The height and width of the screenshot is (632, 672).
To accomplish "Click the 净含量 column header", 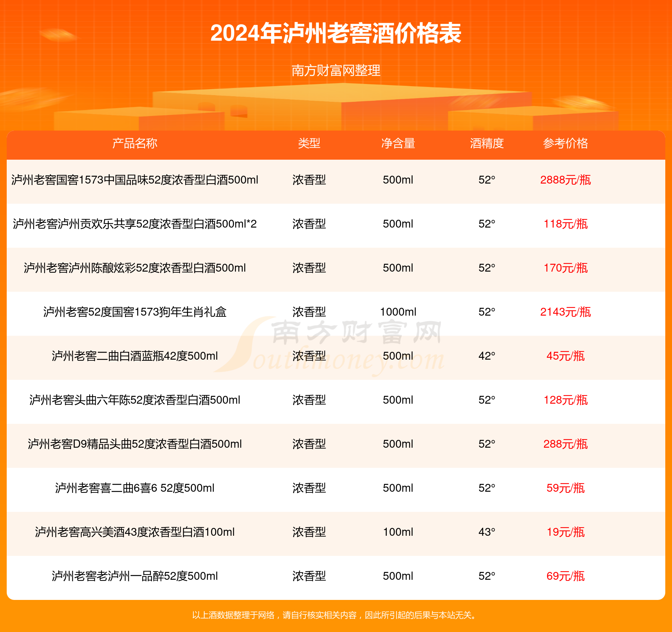I will pos(398,143).
